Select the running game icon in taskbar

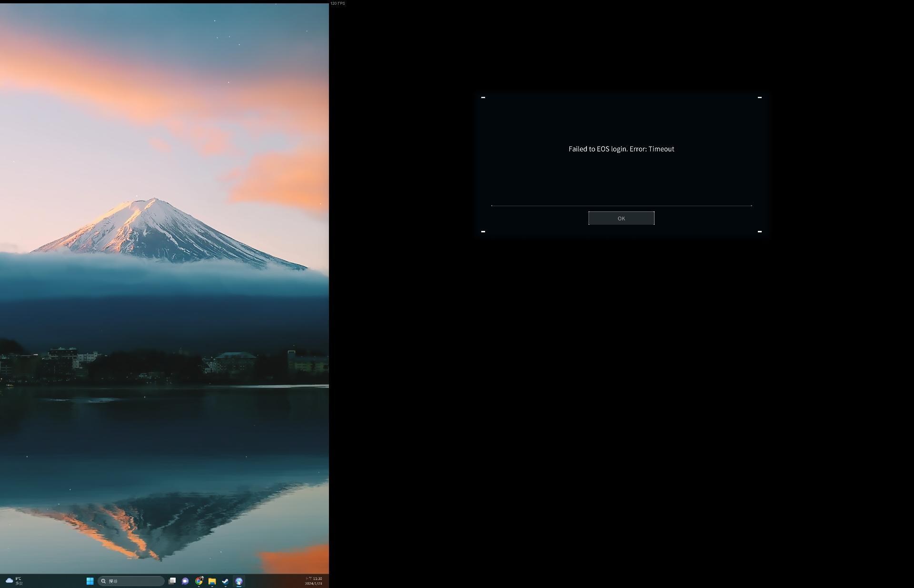coord(239,581)
